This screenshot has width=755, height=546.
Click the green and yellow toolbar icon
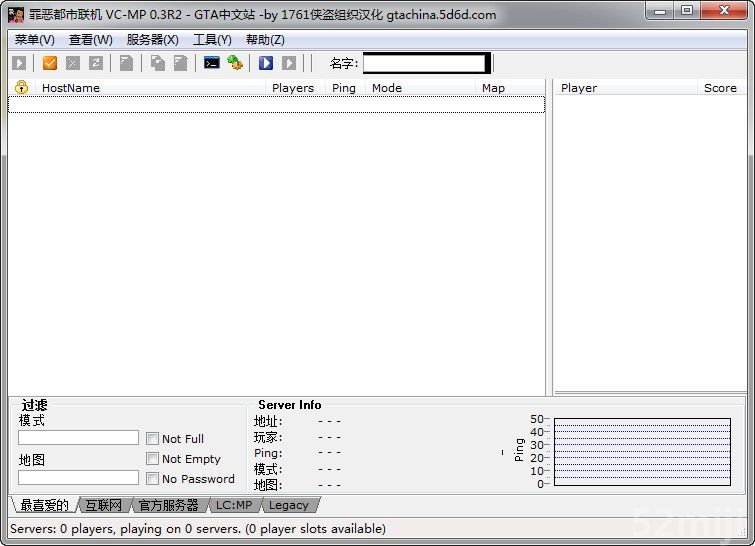point(235,63)
